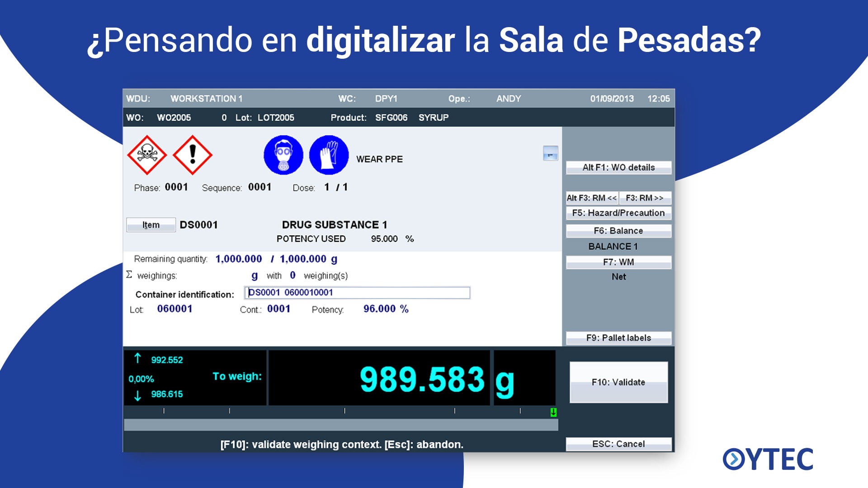Click the exclamation mark hazard pictogram
868x488 pixels.
coord(193,155)
